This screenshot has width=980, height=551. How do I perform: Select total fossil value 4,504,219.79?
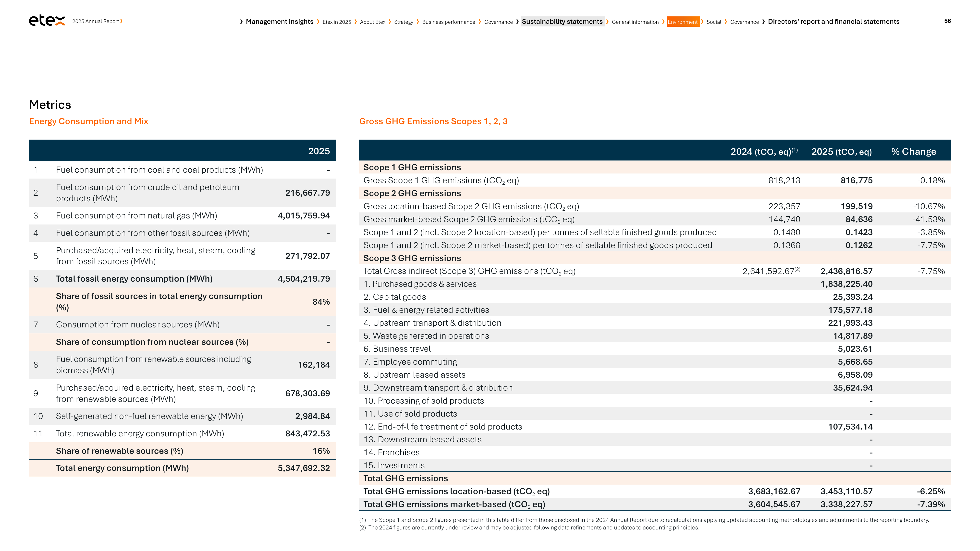(304, 279)
